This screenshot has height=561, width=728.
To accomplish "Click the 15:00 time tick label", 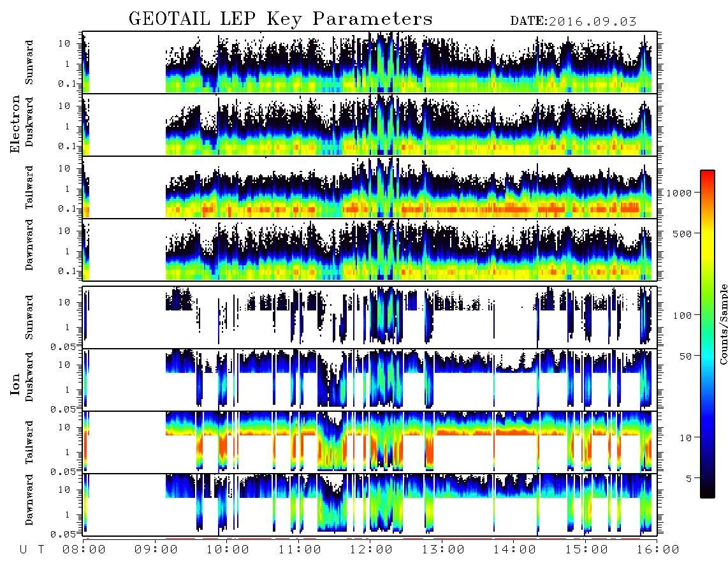I will click(x=586, y=550).
